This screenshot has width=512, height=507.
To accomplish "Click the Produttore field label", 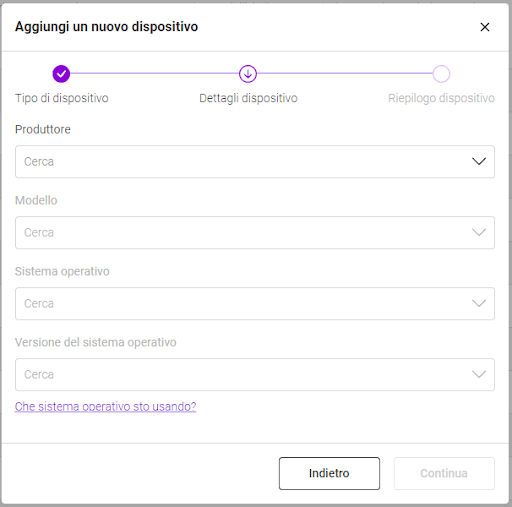I will click(43, 129).
